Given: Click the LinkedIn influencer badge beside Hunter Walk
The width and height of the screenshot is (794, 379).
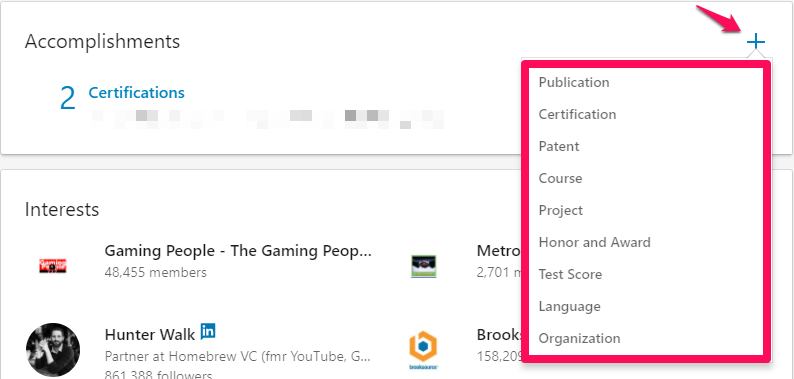Looking at the screenshot, I should coord(208,331).
